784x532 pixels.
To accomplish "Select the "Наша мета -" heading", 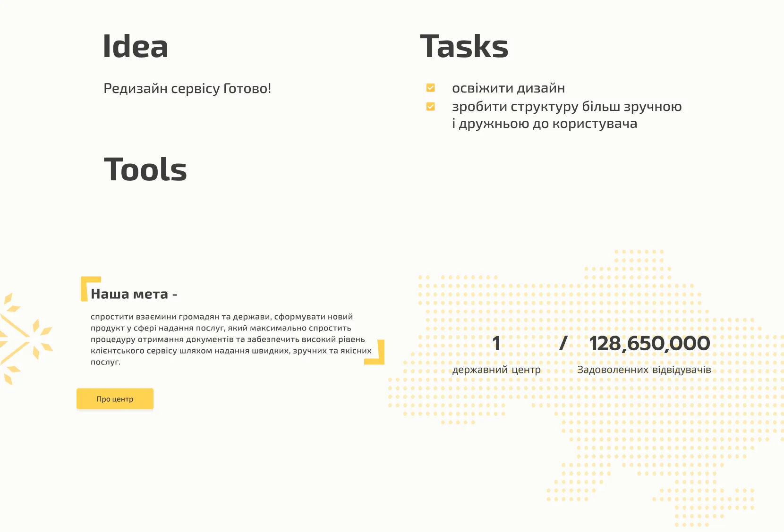I will coord(134,294).
